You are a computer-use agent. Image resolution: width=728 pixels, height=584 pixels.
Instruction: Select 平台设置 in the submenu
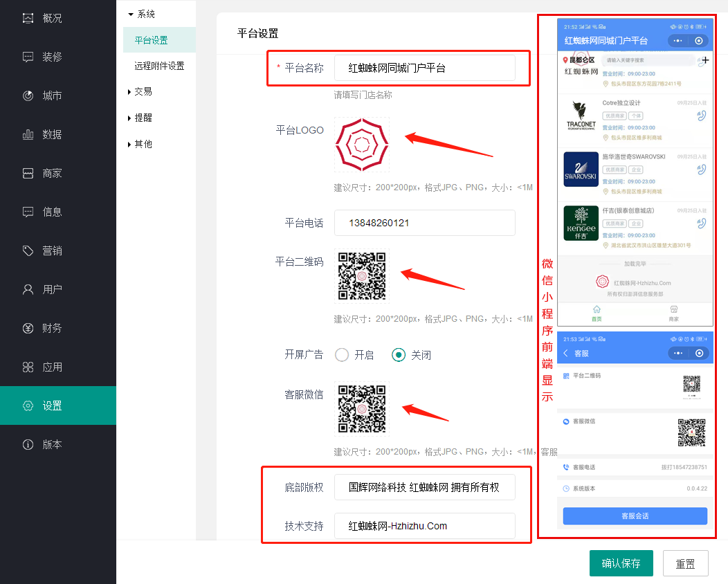159,40
